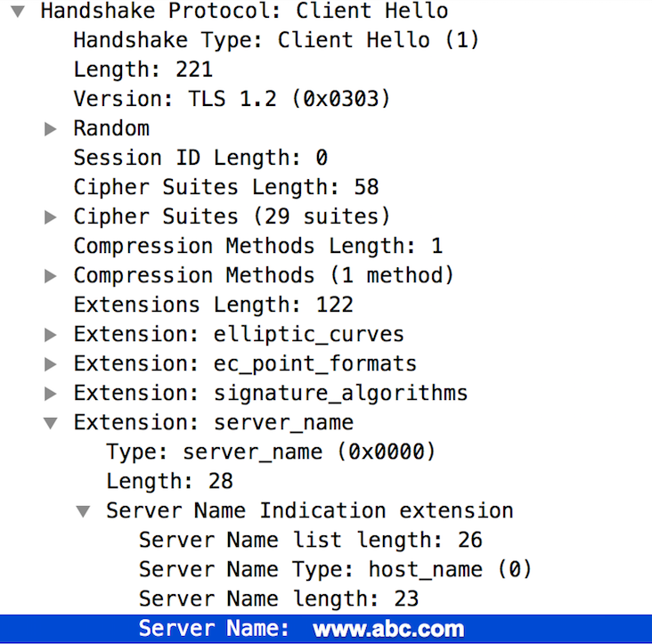The height and width of the screenshot is (644, 652).
Task: Expand the signature_algorithms extension triangle
Action: [x=51, y=395]
